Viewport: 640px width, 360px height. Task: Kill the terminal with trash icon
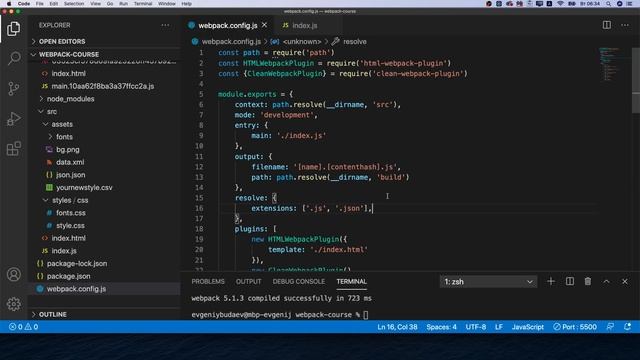coord(587,281)
